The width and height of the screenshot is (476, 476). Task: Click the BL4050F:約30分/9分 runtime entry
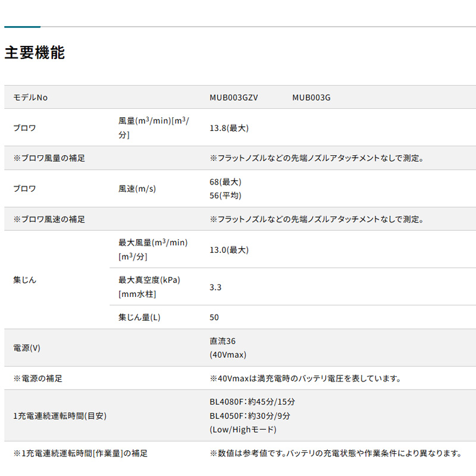coord(250,416)
